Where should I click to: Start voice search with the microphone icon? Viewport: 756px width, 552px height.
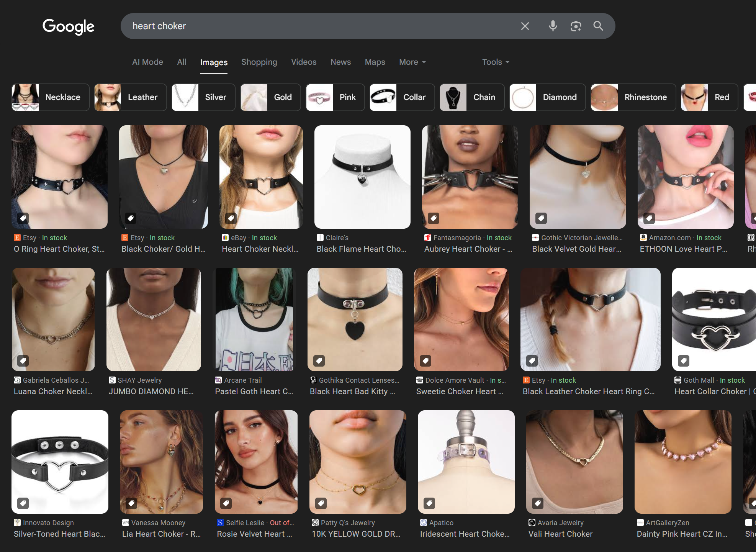coord(553,26)
